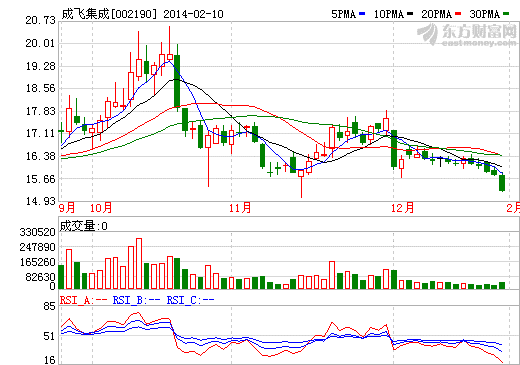Click the last green candlestick near 15.66
The image size is (520, 365).
(x=502, y=183)
